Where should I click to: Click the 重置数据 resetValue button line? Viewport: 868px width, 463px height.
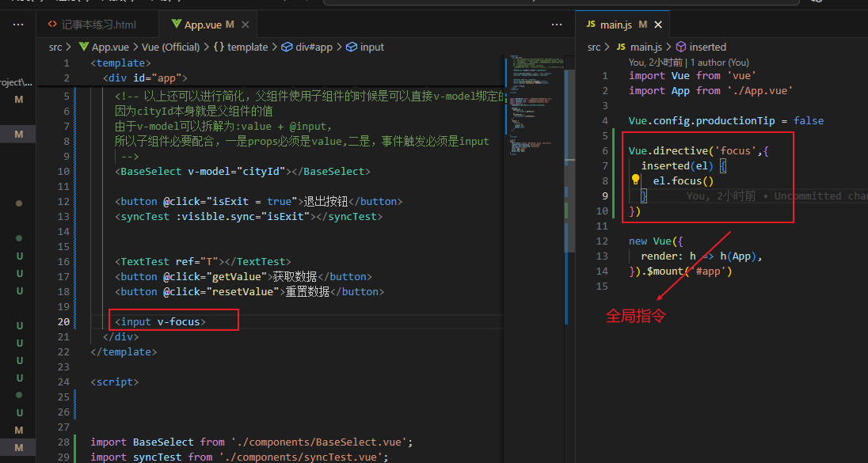(x=249, y=291)
